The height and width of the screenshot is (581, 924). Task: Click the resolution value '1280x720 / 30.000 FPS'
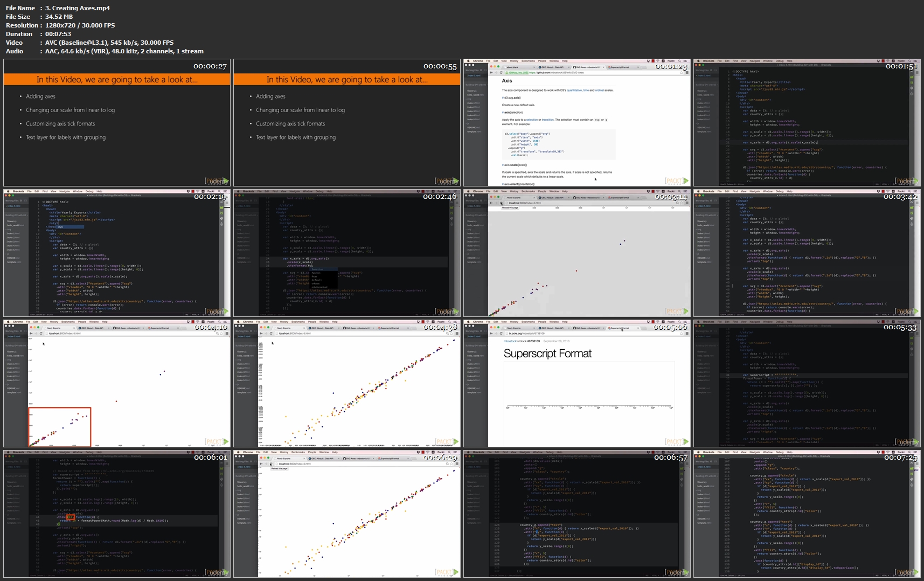click(x=80, y=25)
